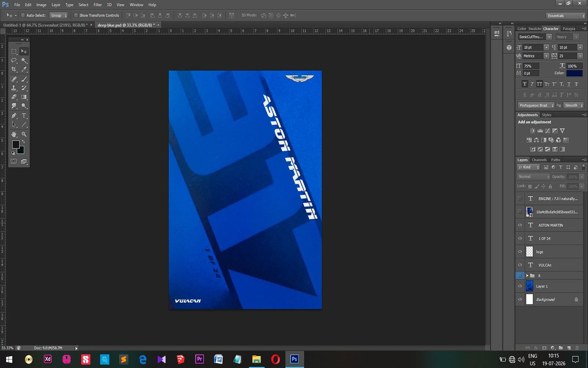Select the Brush tool

pos(24,79)
